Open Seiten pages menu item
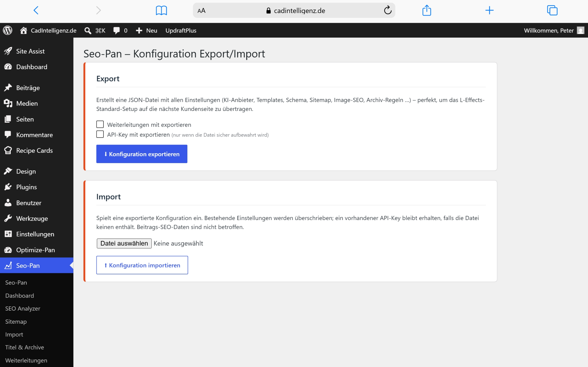 [37, 119]
